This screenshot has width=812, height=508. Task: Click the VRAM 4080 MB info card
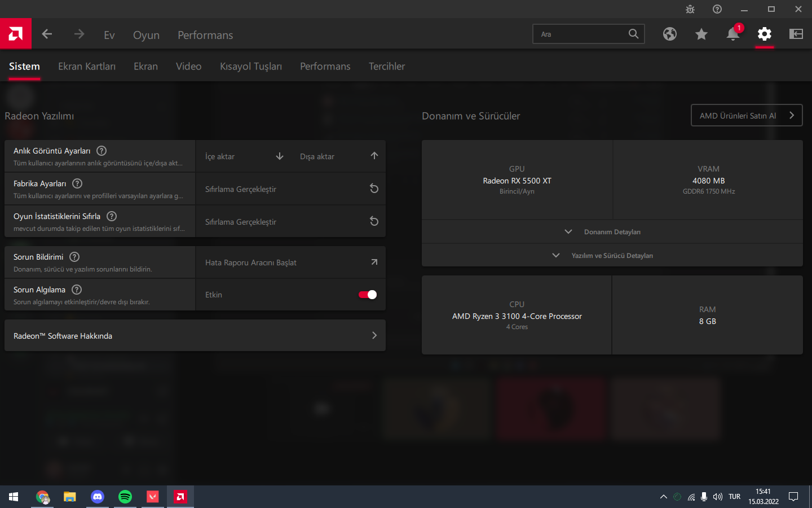pyautogui.click(x=708, y=180)
